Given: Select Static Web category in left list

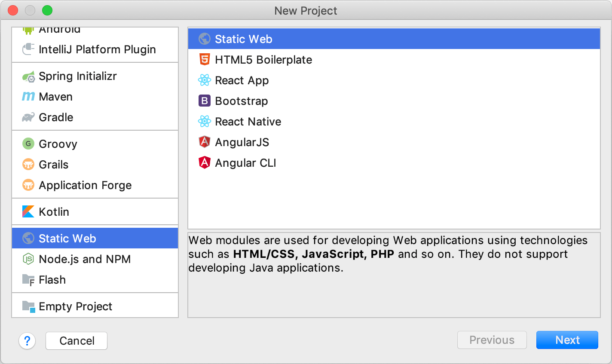Looking at the screenshot, I should pyautogui.click(x=95, y=238).
